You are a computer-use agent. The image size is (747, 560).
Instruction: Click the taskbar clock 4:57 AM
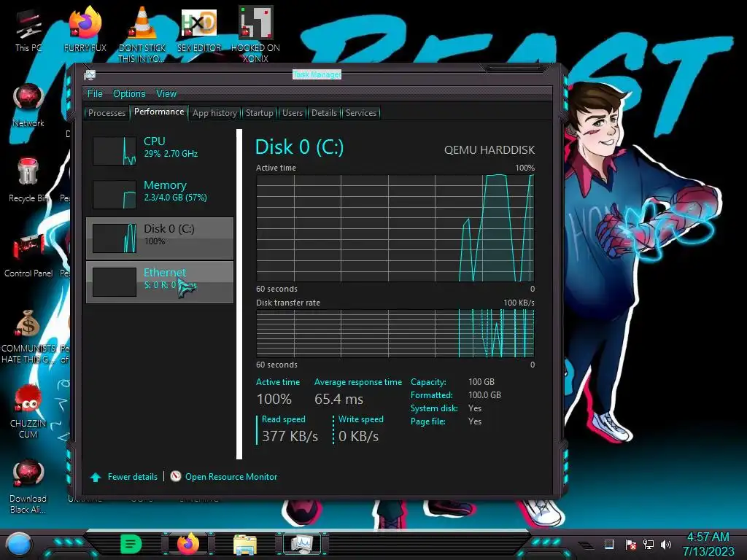pos(708,537)
